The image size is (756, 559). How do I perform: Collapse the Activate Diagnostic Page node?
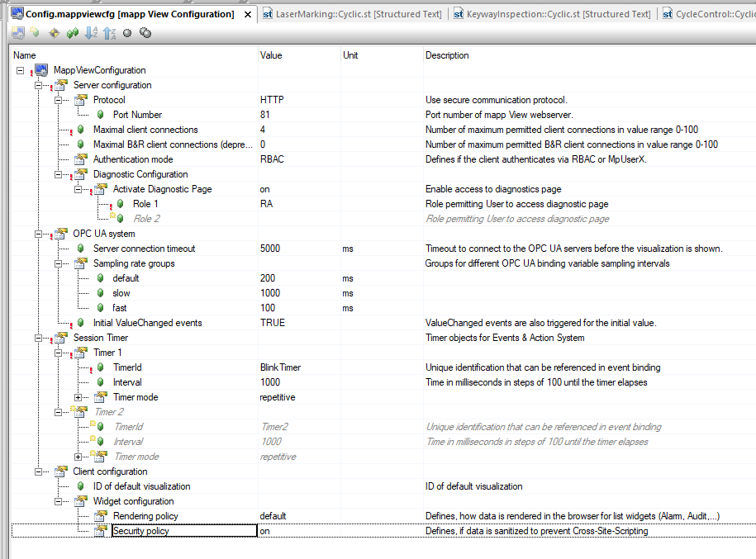coord(78,189)
